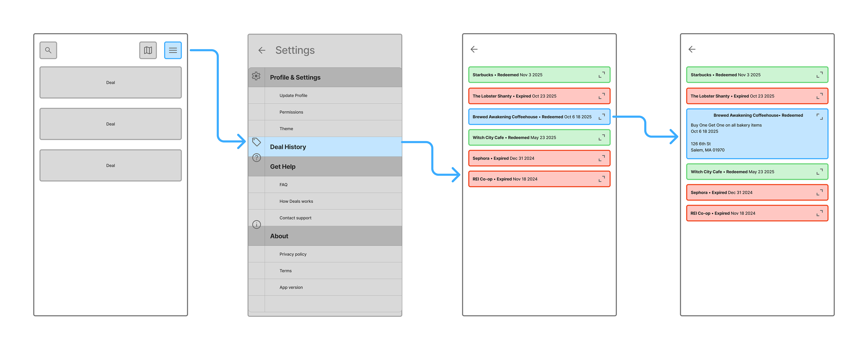The width and height of the screenshot is (868, 350).
Task: Click the question mark help icon
Action: pos(256,158)
